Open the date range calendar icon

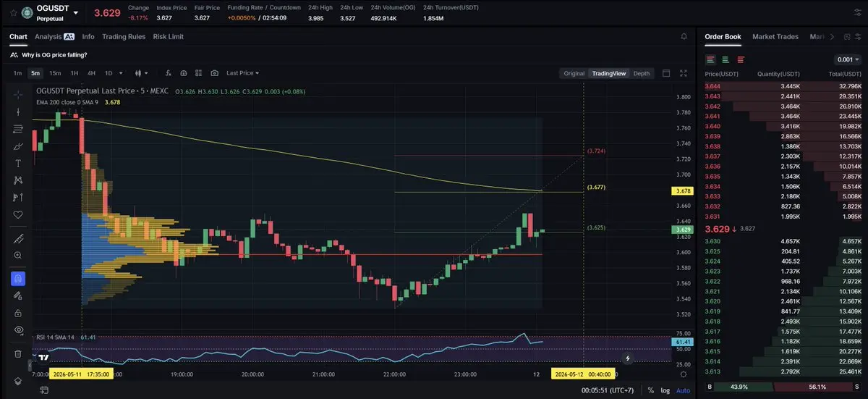tap(45, 390)
